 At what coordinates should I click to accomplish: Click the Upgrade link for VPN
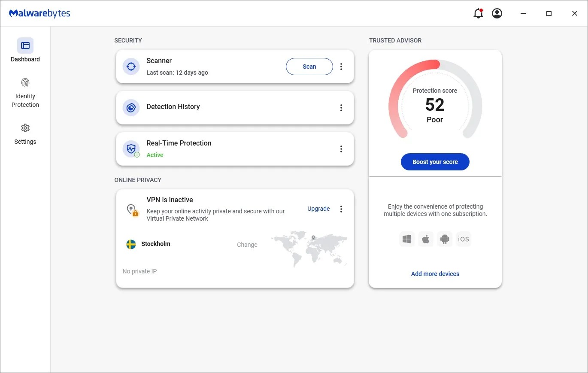pyautogui.click(x=318, y=209)
